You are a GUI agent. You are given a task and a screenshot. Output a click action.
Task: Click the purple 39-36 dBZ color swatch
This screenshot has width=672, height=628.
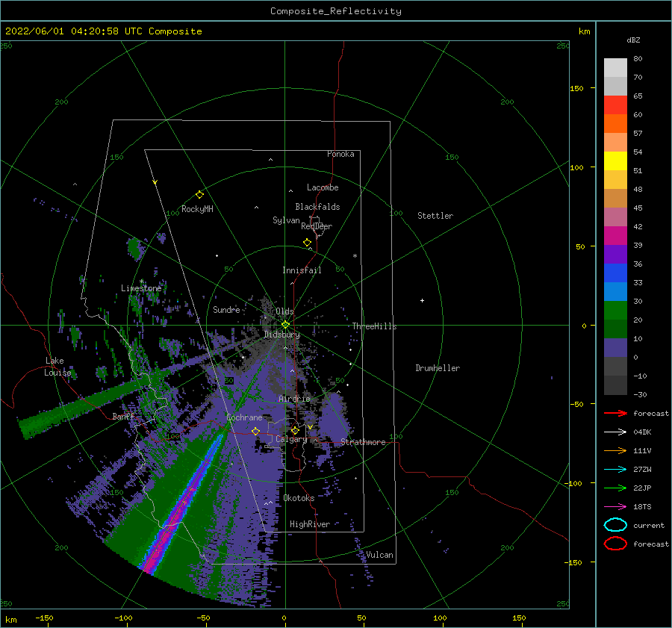pyautogui.click(x=615, y=255)
